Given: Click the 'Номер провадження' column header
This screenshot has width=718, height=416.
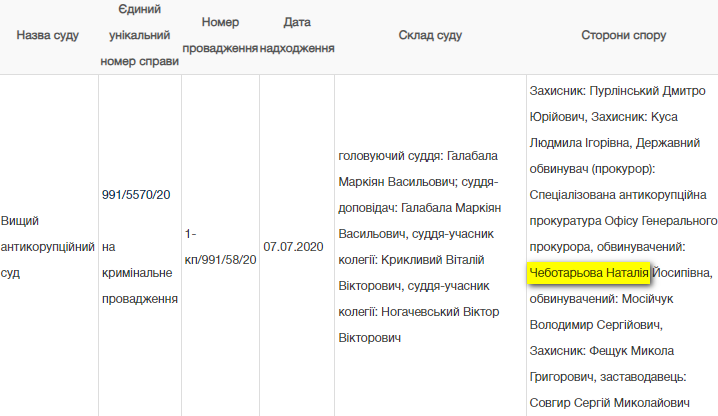Looking at the screenshot, I should (x=220, y=35).
